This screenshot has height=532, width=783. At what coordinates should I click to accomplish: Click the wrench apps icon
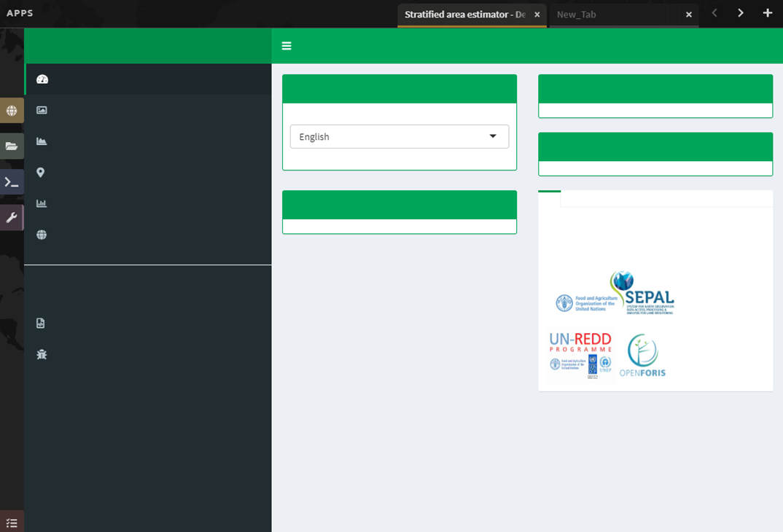12,218
